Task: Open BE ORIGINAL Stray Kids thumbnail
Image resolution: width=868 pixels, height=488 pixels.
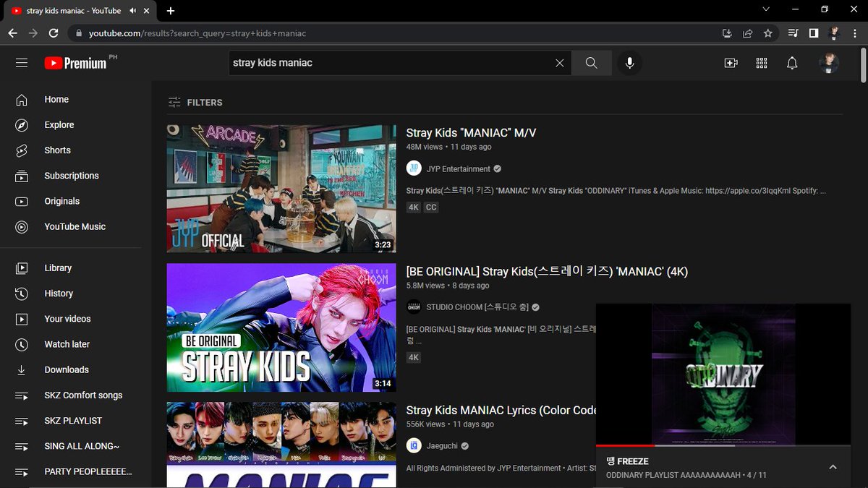Action: tap(281, 328)
